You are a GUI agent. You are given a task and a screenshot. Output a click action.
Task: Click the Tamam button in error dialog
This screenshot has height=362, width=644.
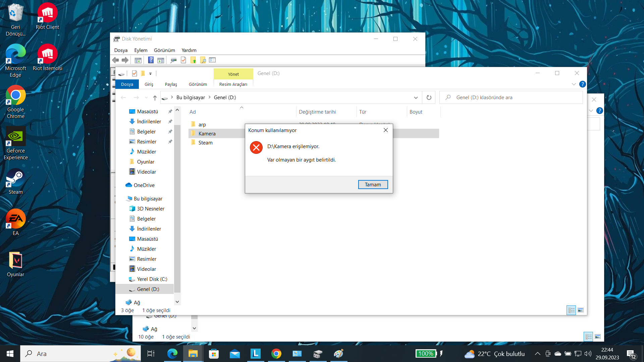click(x=373, y=185)
